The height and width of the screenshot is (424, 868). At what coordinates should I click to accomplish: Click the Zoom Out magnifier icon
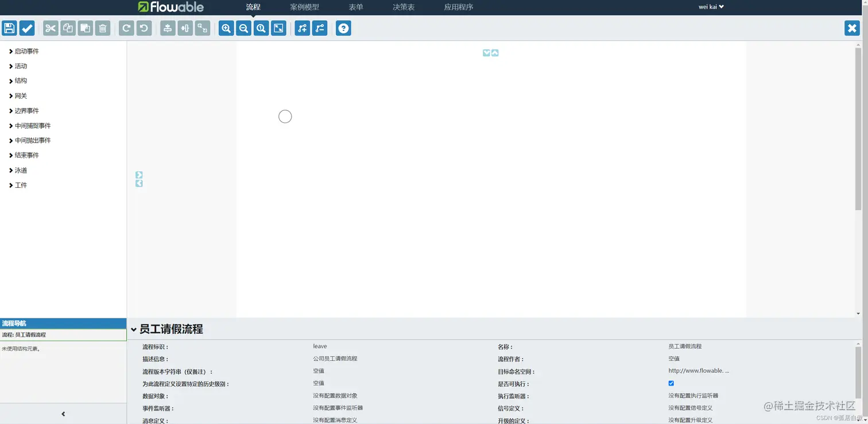(x=244, y=28)
